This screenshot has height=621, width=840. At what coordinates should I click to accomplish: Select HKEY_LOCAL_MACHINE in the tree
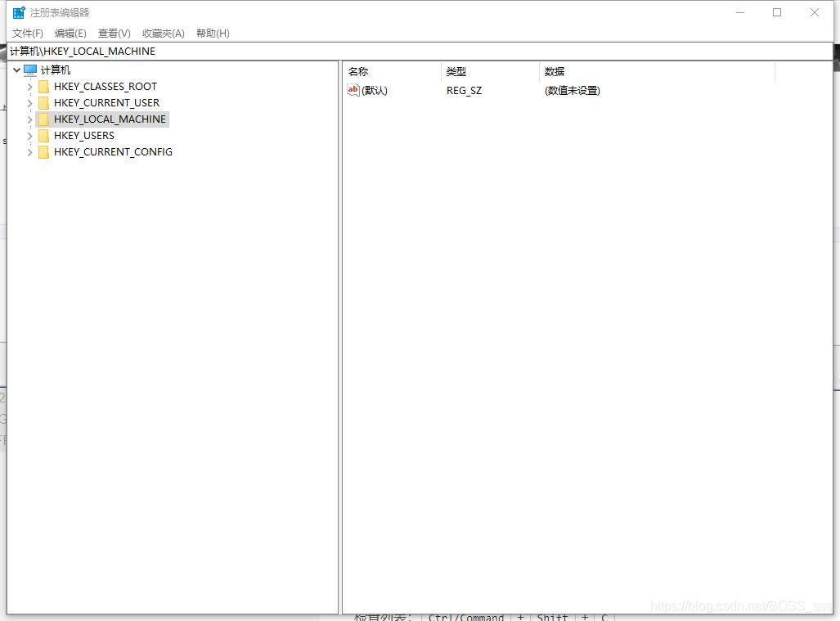(x=110, y=119)
